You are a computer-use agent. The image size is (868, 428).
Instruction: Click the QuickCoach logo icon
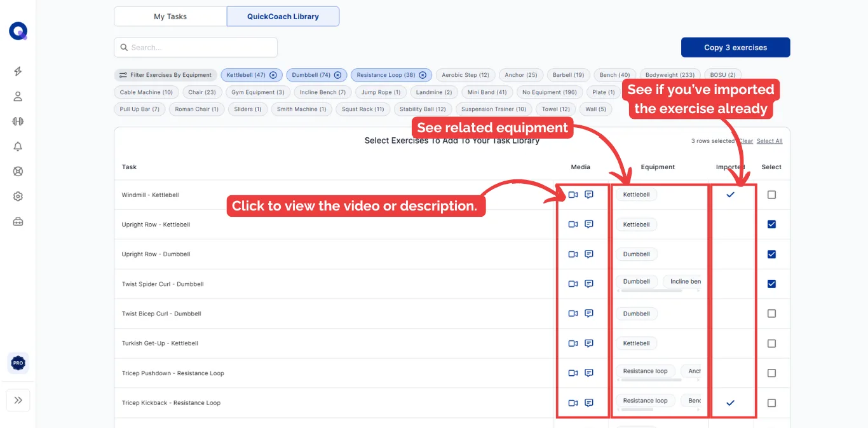coord(18,31)
